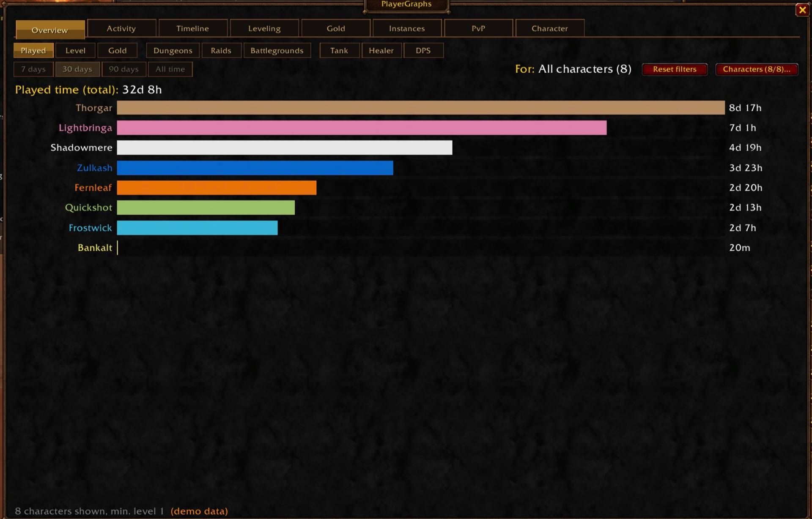Set time range to 30 days
The width and height of the screenshot is (812, 519).
pos(77,69)
